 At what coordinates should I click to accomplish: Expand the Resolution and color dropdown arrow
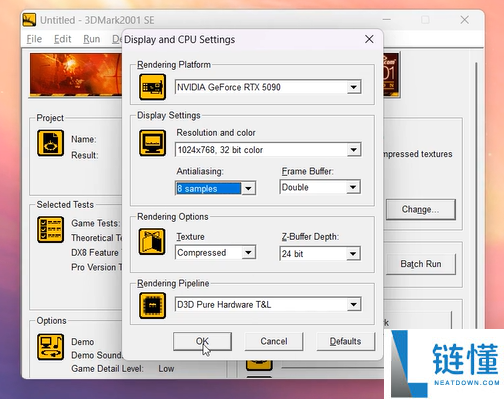(x=354, y=150)
